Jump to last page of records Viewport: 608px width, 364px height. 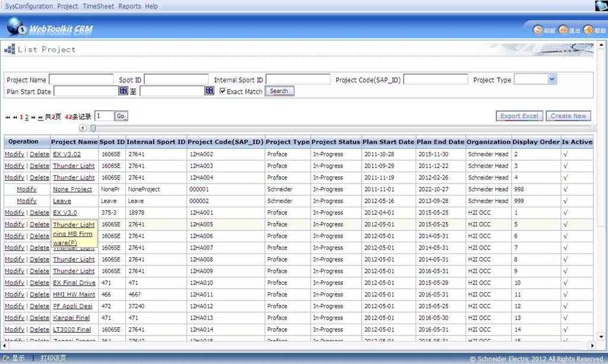40,117
